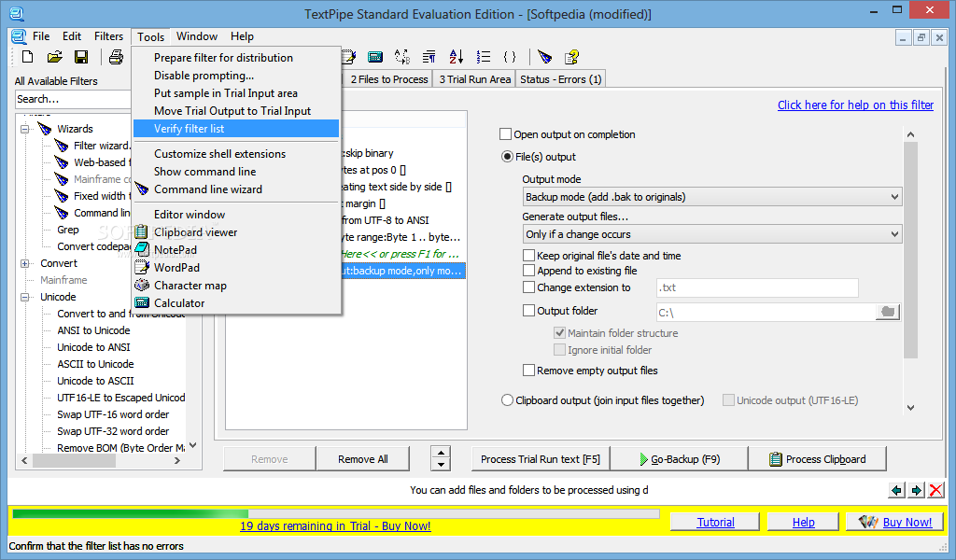Screen dimensions: 956x560
Task: Open 'Click here for help on this filter' link
Action: coord(855,105)
